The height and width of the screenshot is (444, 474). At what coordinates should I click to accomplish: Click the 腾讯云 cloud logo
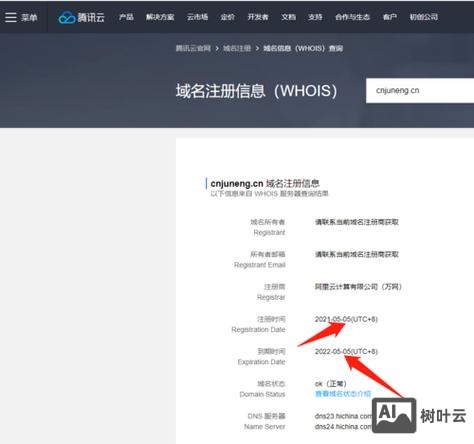(x=81, y=17)
